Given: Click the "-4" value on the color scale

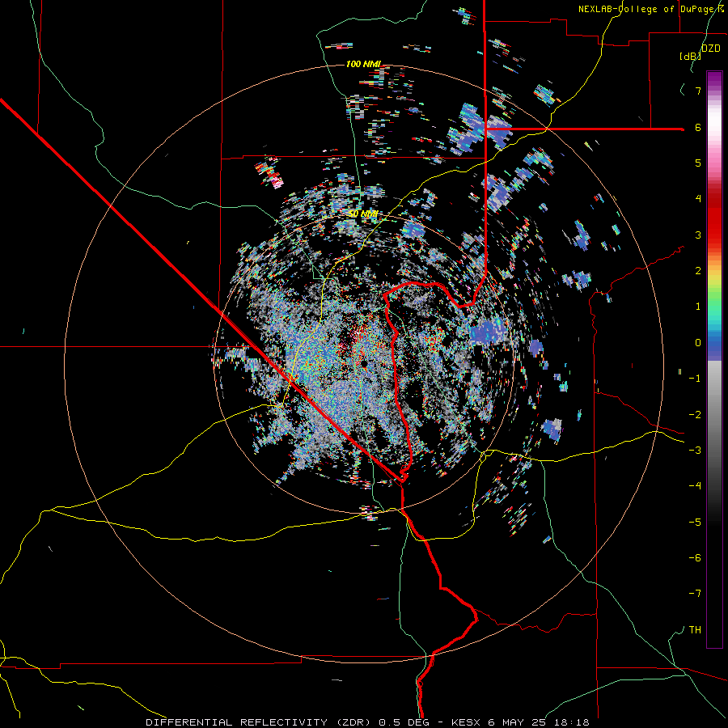Looking at the screenshot, I should pos(695,486).
